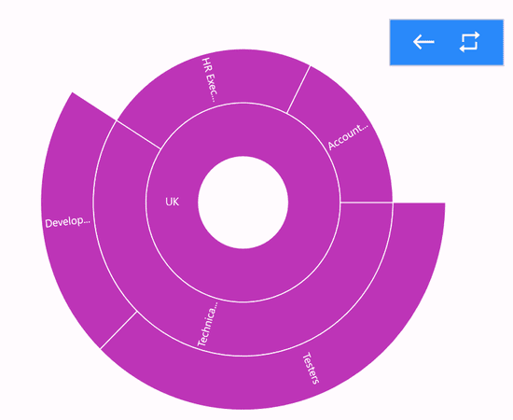513x420 pixels.
Task: Click the back arrow icon
Action: (423, 42)
